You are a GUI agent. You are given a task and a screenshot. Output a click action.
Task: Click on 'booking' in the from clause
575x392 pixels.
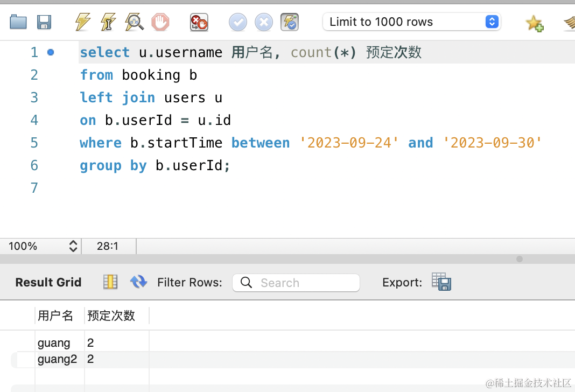click(151, 75)
